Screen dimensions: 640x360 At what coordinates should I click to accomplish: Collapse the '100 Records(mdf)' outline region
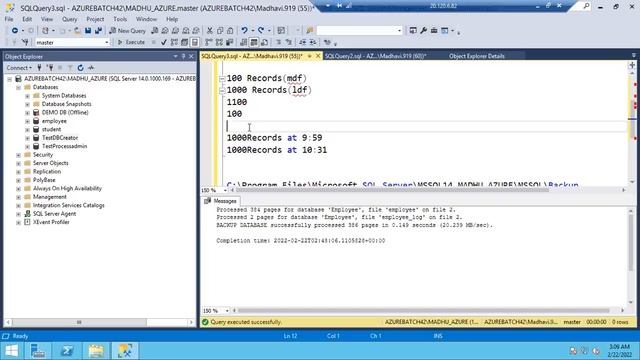[222, 79]
